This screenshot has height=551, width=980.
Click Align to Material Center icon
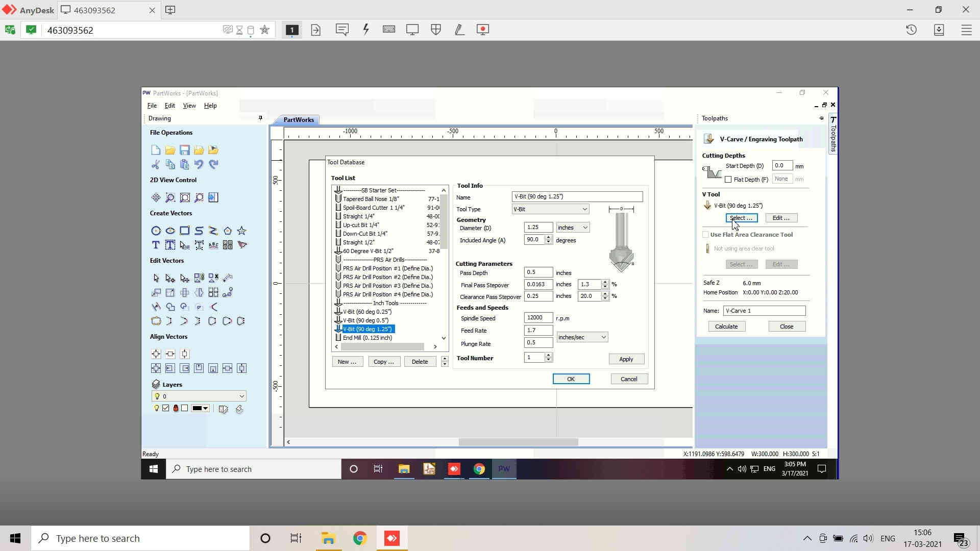[156, 354]
